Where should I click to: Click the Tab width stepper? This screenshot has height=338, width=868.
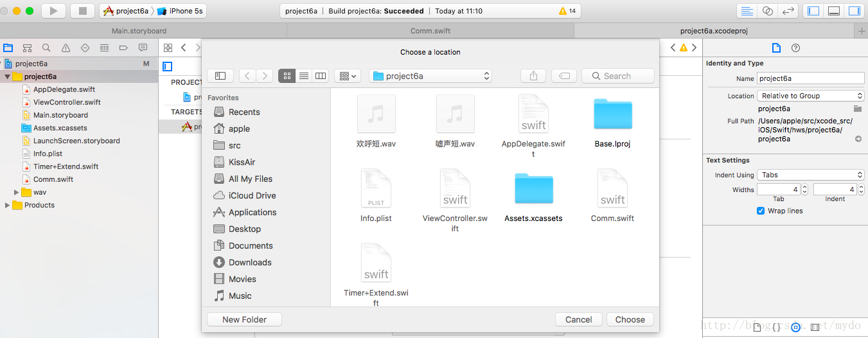804,190
